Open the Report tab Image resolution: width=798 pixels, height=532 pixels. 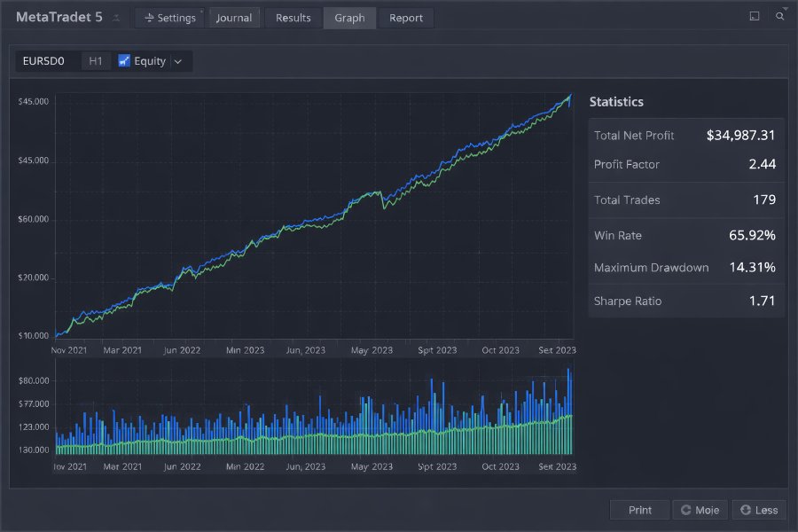click(x=405, y=17)
